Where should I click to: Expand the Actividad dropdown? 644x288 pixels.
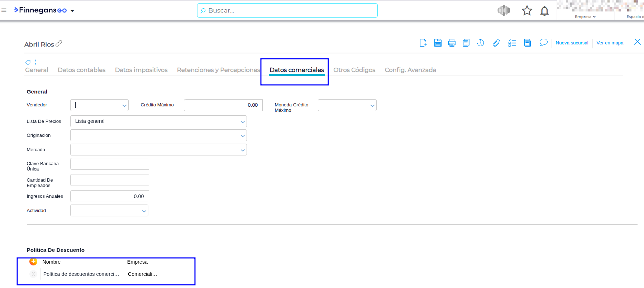pyautogui.click(x=144, y=211)
